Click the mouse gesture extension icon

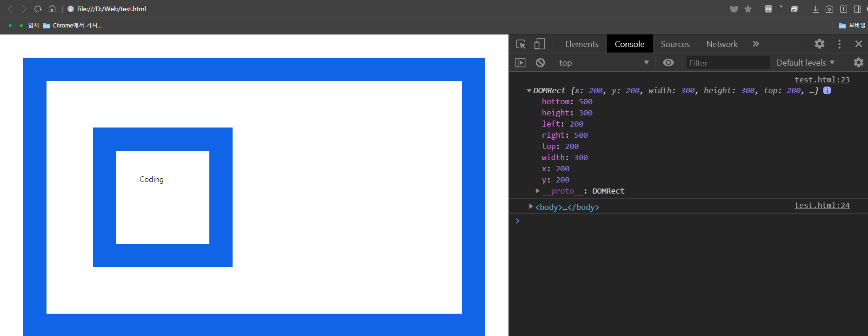pyautogui.click(x=781, y=8)
